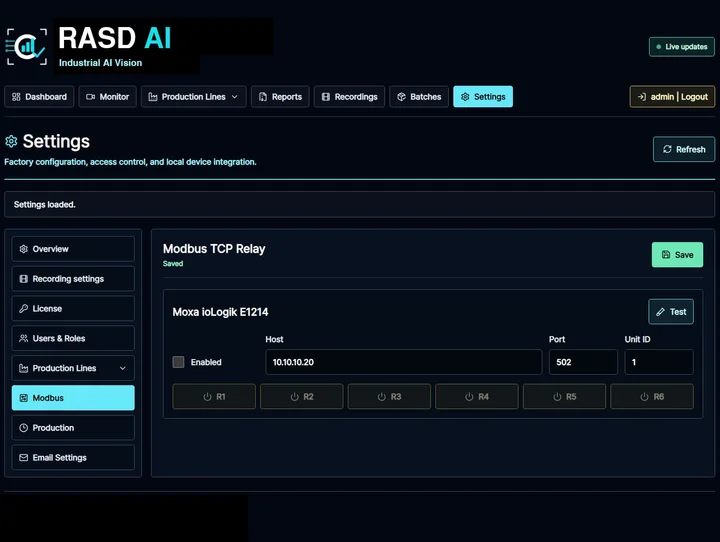Screen dimensions: 720x542
Task: Expand the sidebar Production Lines chevron
Action: coord(123,368)
